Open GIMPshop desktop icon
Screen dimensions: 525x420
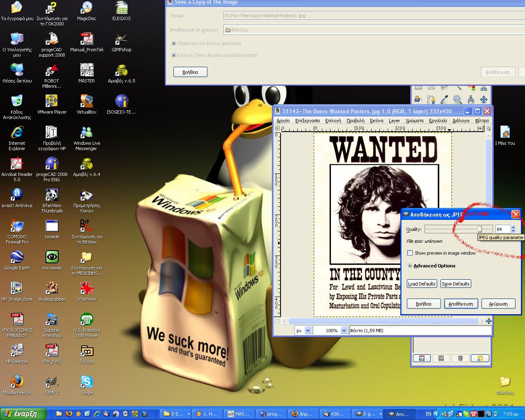click(x=121, y=42)
